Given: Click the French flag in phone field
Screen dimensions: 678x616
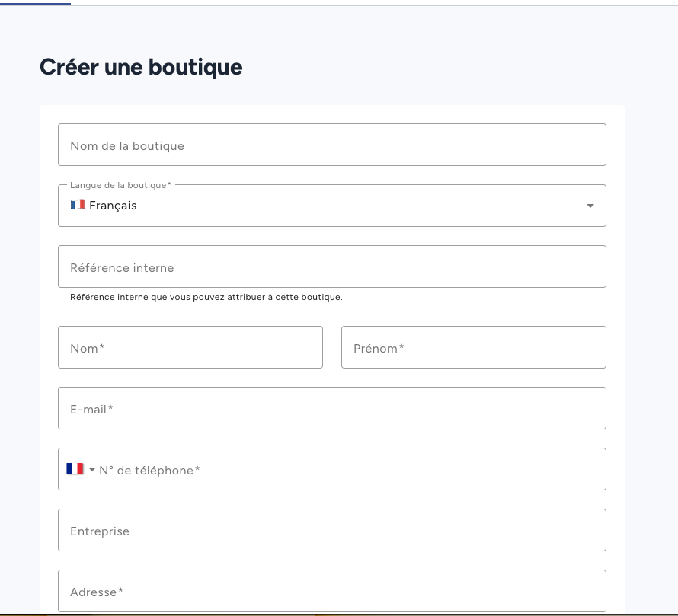Looking at the screenshot, I should click(x=75, y=469).
